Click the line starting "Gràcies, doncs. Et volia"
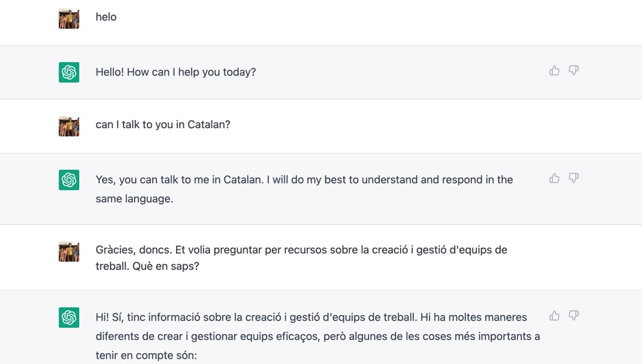642x364 pixels. [x=301, y=250]
